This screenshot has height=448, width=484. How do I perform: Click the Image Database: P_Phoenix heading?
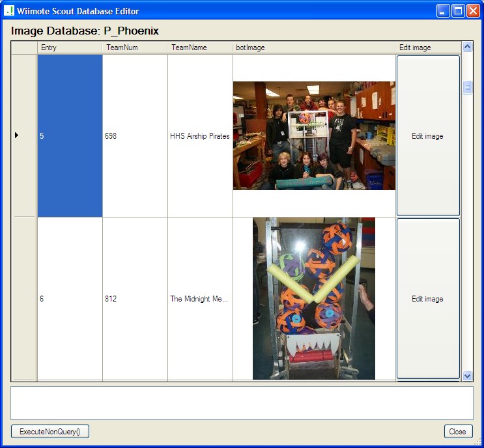[85, 31]
